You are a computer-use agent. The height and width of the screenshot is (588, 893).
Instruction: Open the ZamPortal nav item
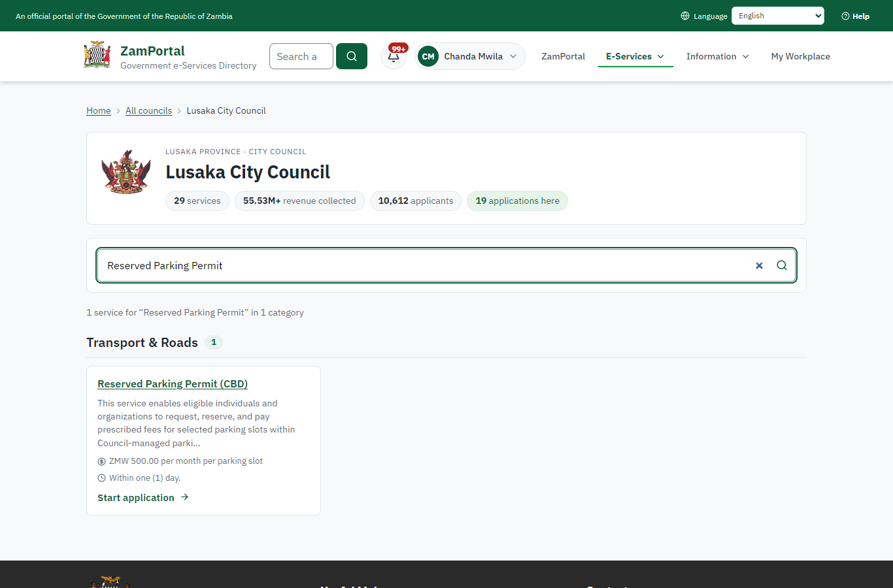pyautogui.click(x=563, y=56)
